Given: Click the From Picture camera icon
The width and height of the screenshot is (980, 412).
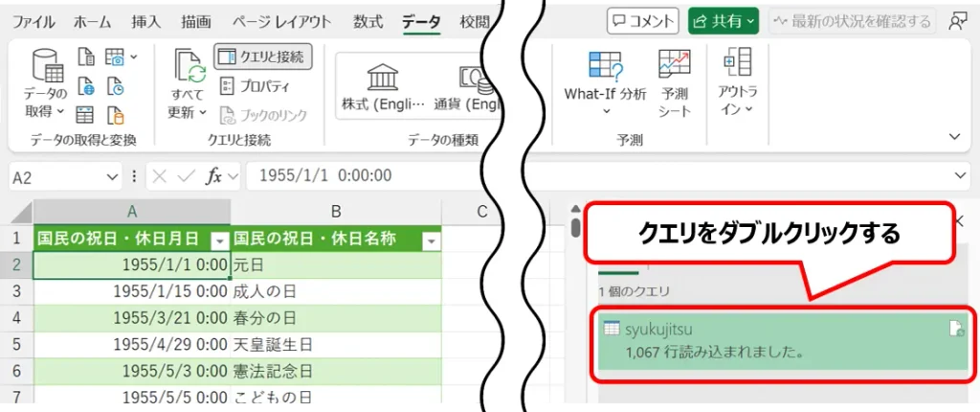Looking at the screenshot, I should pos(115,57).
